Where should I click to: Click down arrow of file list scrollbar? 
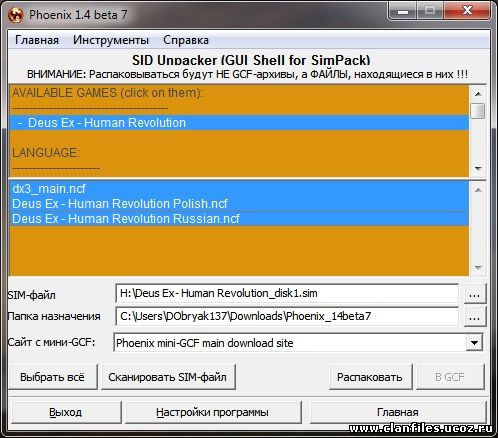tap(478, 267)
